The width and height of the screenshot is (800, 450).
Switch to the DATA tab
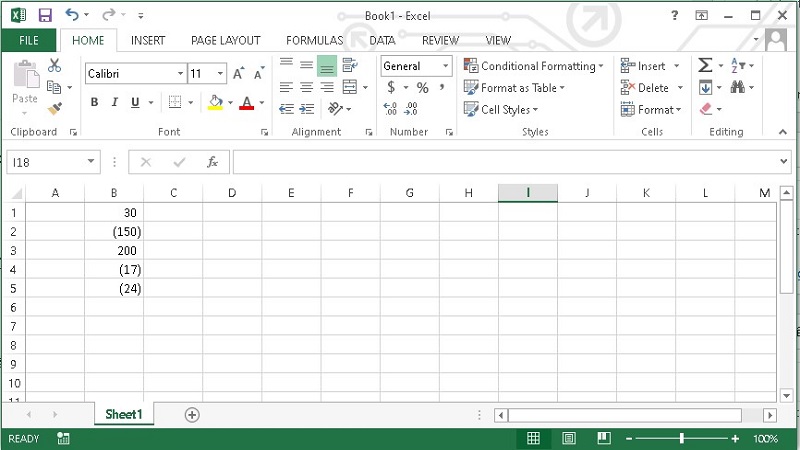382,40
